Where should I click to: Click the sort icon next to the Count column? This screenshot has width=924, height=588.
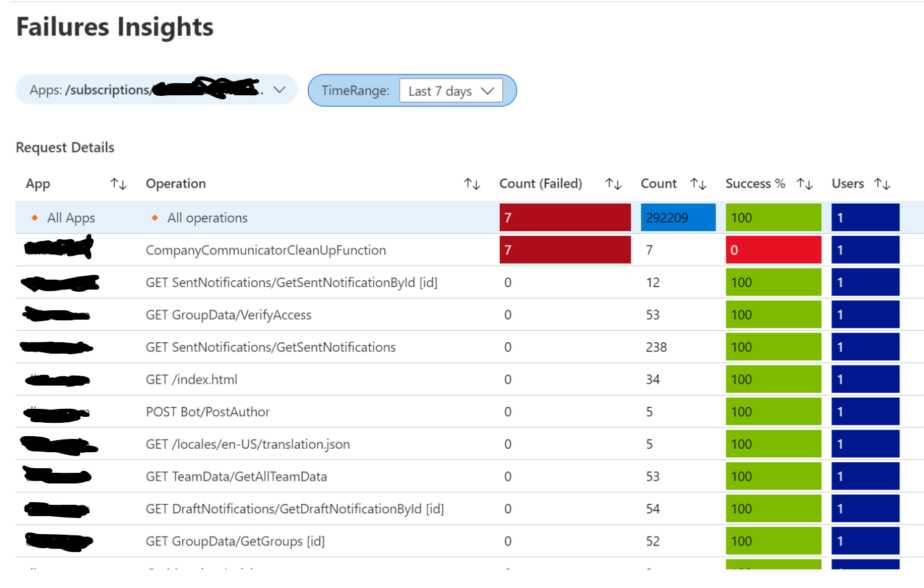click(x=697, y=184)
